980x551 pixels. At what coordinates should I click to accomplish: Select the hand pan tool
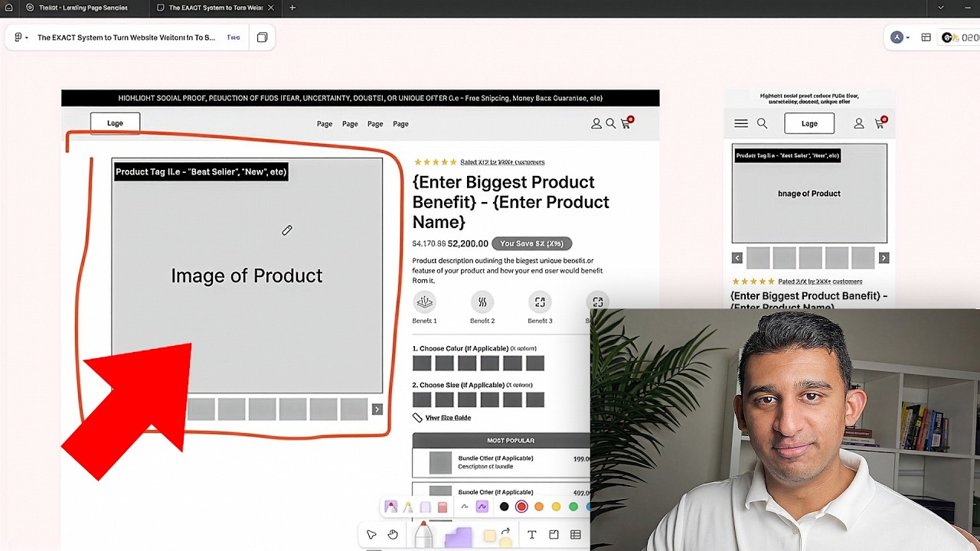(393, 534)
